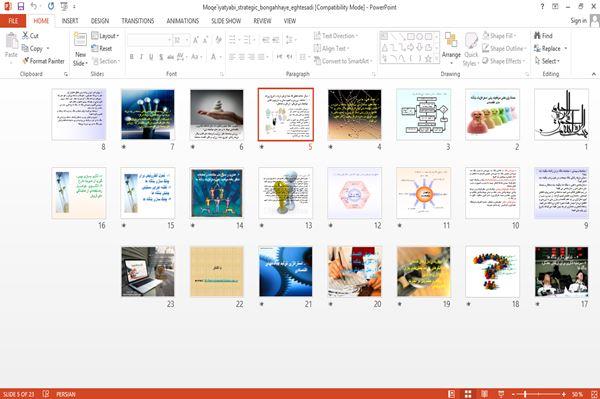The image size is (600, 399).
Task: Reset the slide layout
Action: click(x=102, y=48)
